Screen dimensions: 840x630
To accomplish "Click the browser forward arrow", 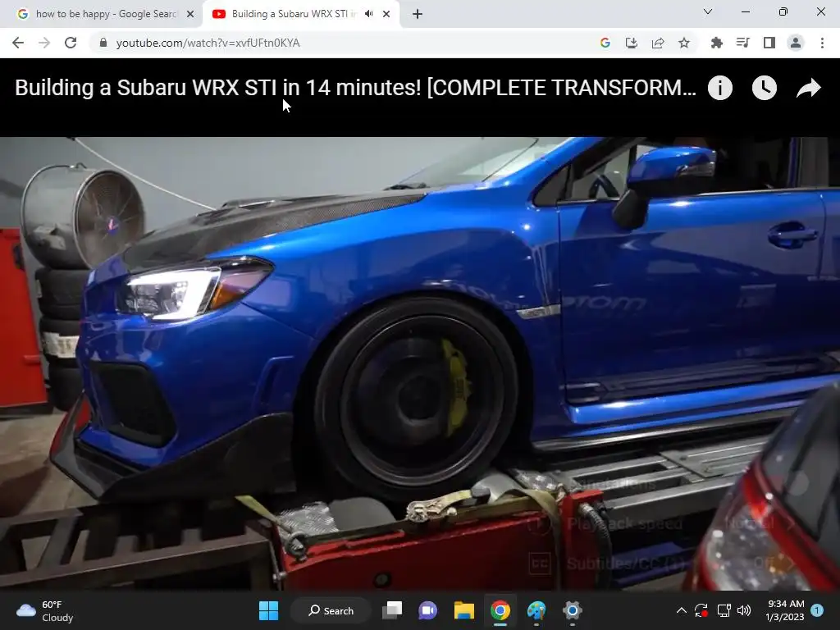I will coord(44,43).
